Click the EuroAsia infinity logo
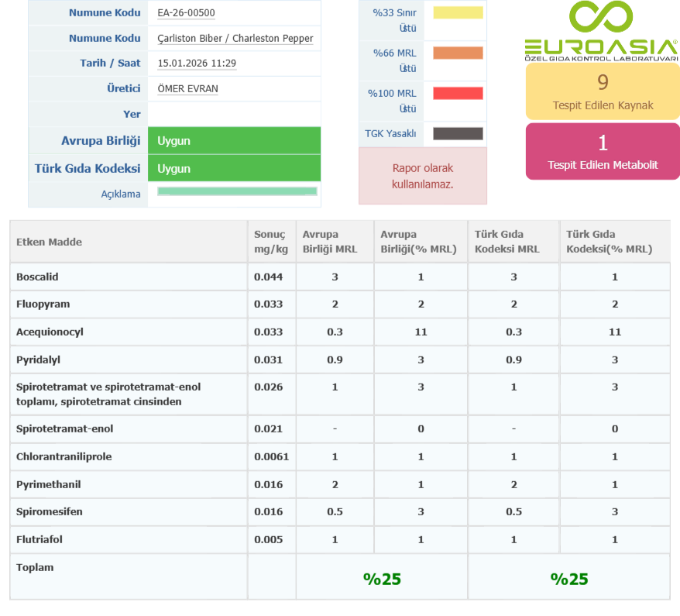680x616 pixels. point(601,19)
